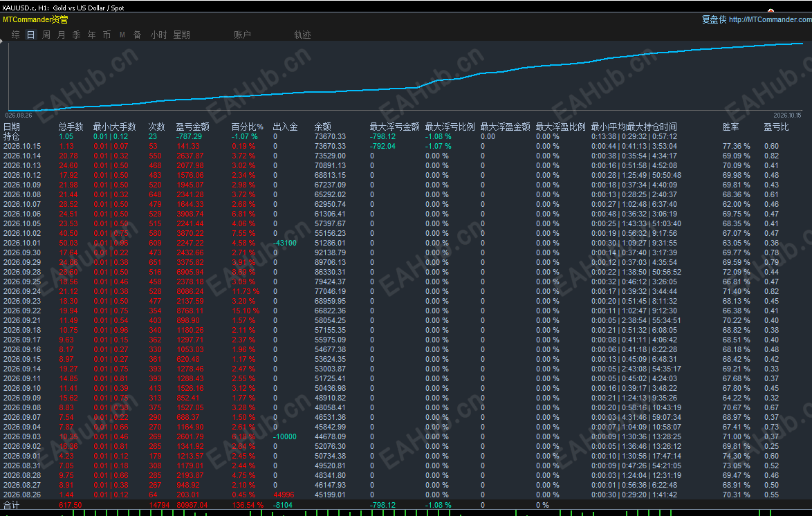Click the -787.29 holdings profit value
Viewport: 812px width, 516px height.
tap(189, 136)
